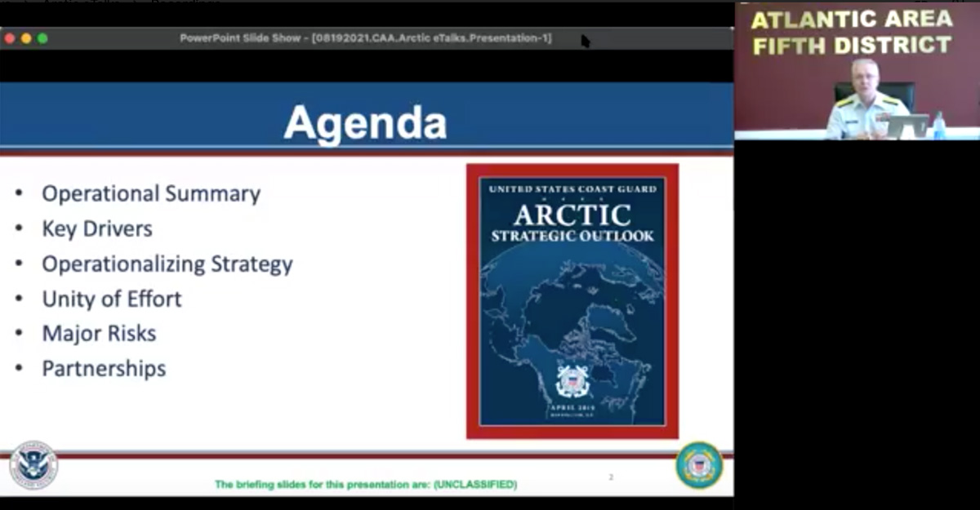Click the Coast Guard emblem on report cover
This screenshot has height=510, width=980.
tap(572, 380)
